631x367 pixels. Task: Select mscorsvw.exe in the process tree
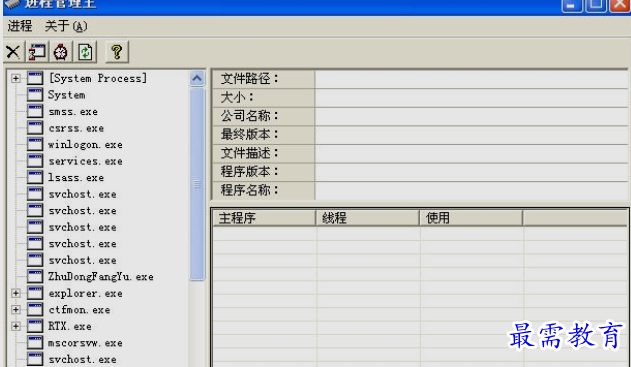(85, 343)
